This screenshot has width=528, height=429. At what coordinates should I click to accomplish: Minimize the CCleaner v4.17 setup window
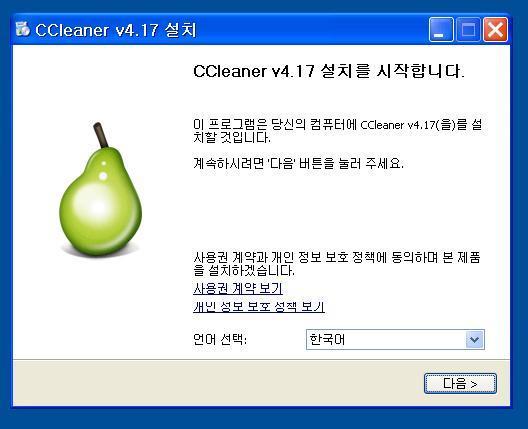click(x=441, y=30)
